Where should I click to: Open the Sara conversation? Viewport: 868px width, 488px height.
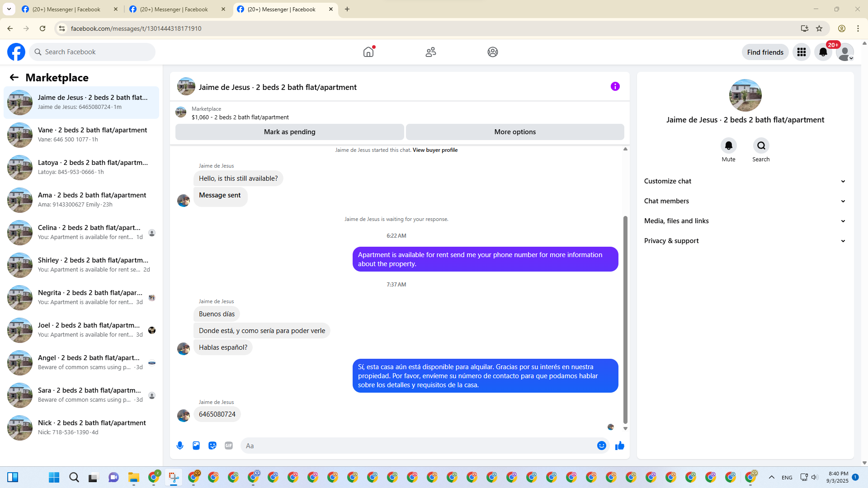click(81, 395)
